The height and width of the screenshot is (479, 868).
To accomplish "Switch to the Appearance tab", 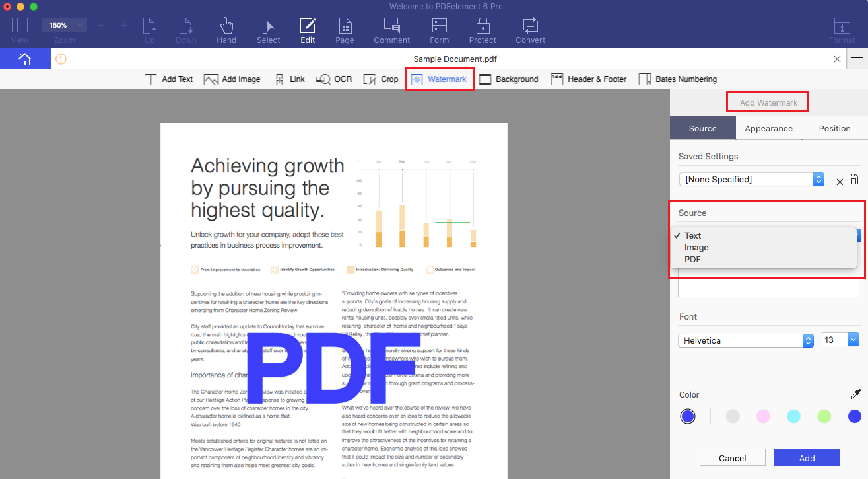I will pos(768,128).
